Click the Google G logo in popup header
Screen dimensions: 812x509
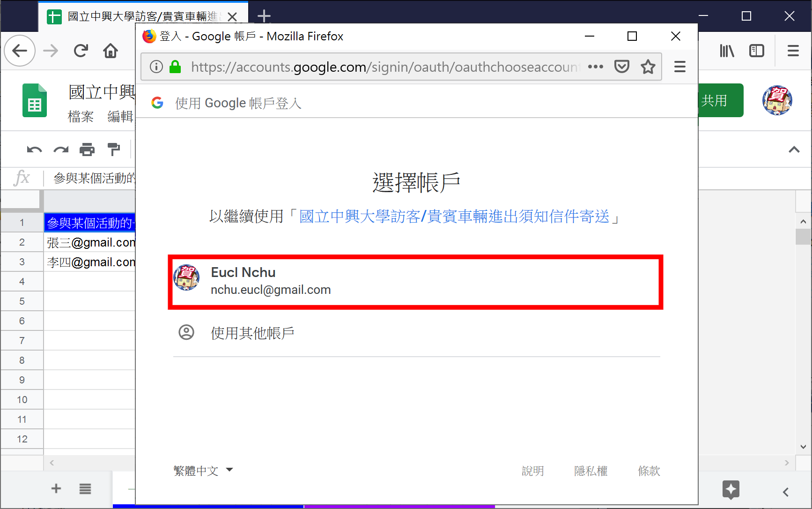pos(157,103)
